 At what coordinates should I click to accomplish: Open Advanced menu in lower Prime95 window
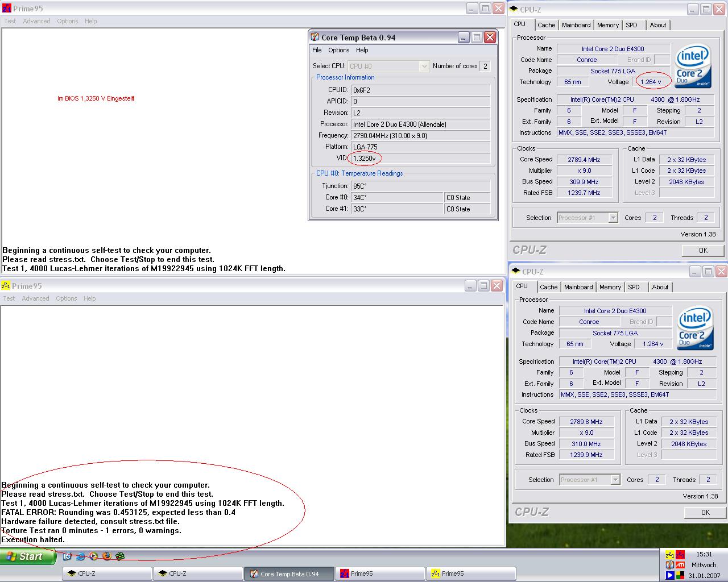pyautogui.click(x=35, y=298)
